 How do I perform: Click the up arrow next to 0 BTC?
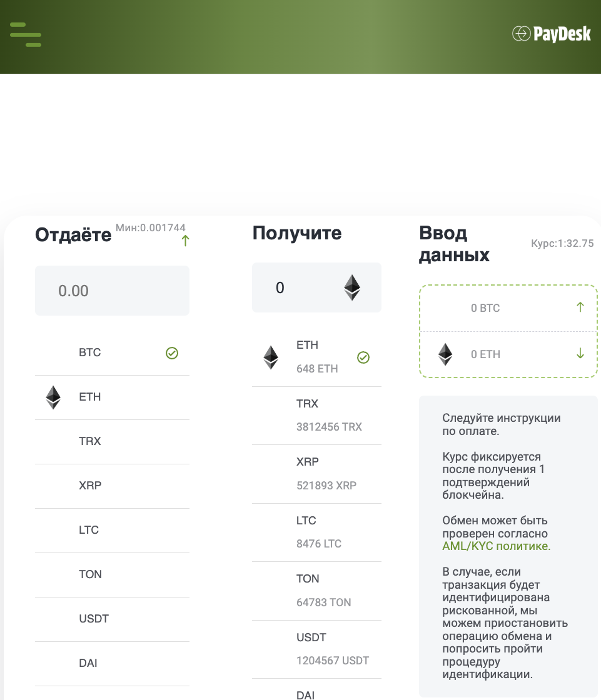[x=580, y=307]
